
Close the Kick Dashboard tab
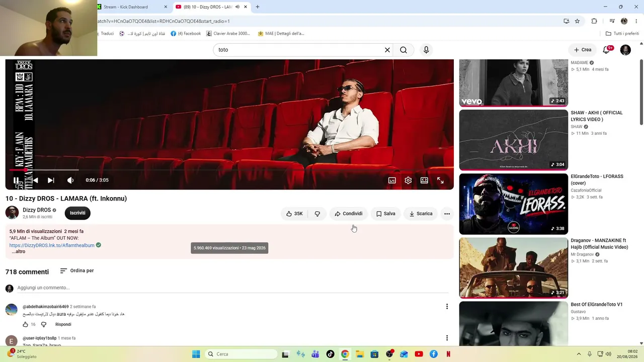tap(166, 7)
